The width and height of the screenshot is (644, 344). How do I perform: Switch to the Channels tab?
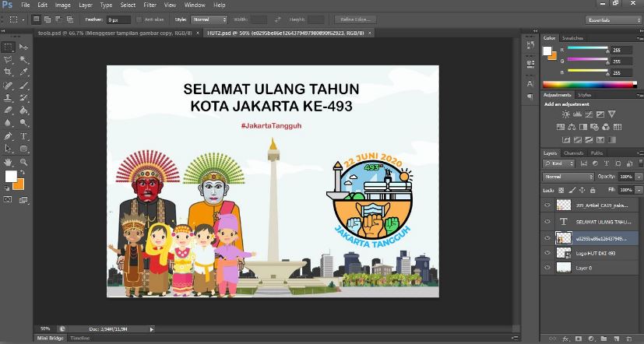pos(573,153)
